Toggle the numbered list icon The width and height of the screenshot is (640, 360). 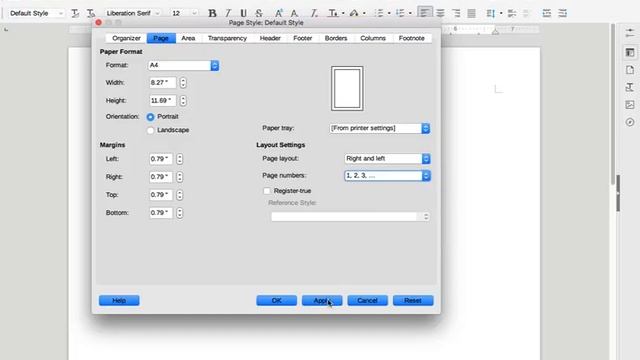pos(400,13)
